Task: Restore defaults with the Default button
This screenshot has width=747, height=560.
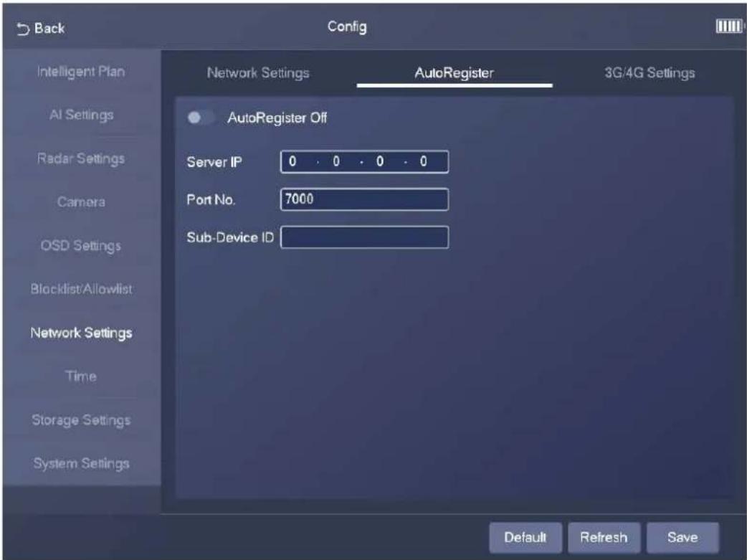Action: [525, 538]
